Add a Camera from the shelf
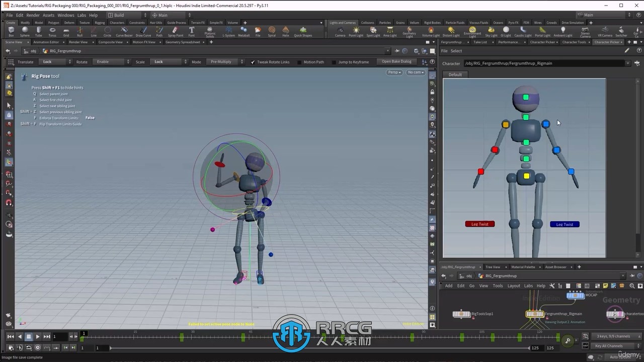The width and height of the screenshot is (644, 362). [340, 32]
